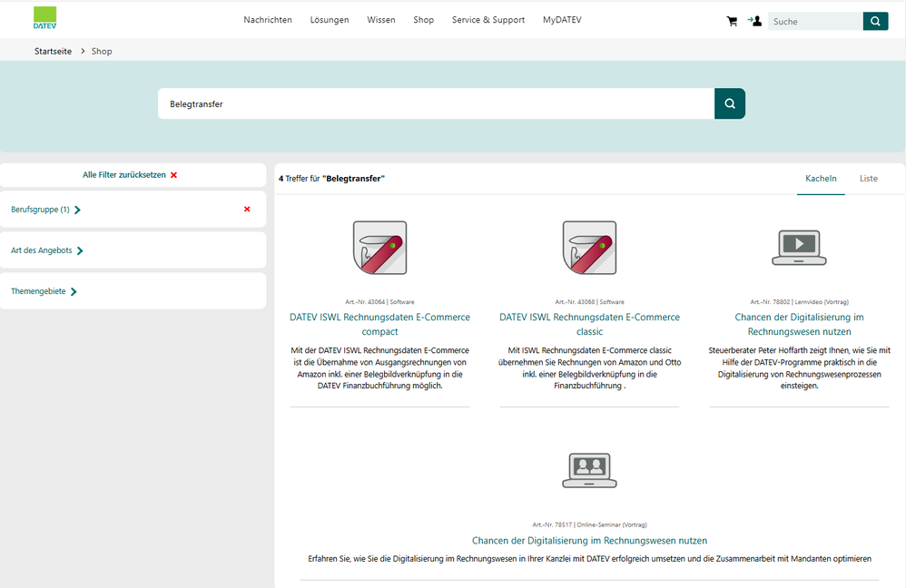Screen dimensions: 906x588
Task: Click the description starting 'Steuerberater Peter Hoffarth'
Action: tap(799, 367)
